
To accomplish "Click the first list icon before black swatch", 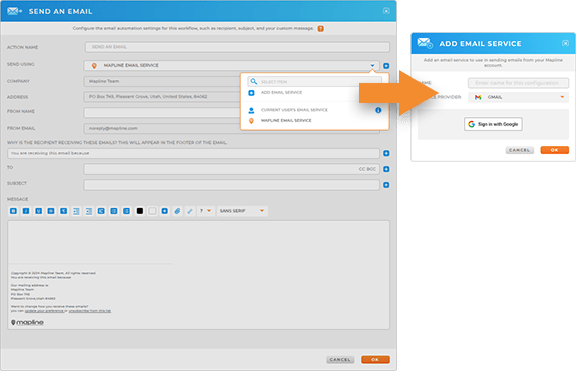I will pos(114,211).
